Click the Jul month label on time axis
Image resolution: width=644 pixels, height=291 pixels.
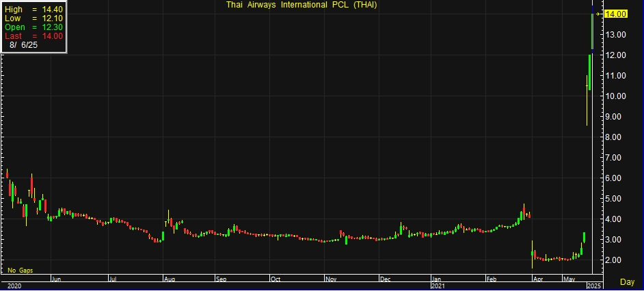pyautogui.click(x=113, y=279)
